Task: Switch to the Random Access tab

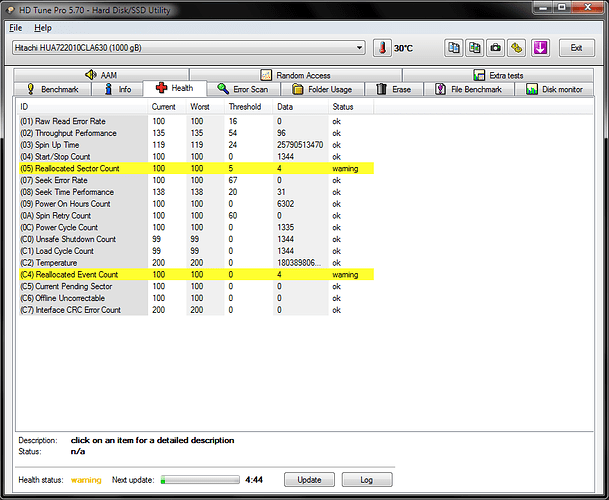Action: [296, 75]
